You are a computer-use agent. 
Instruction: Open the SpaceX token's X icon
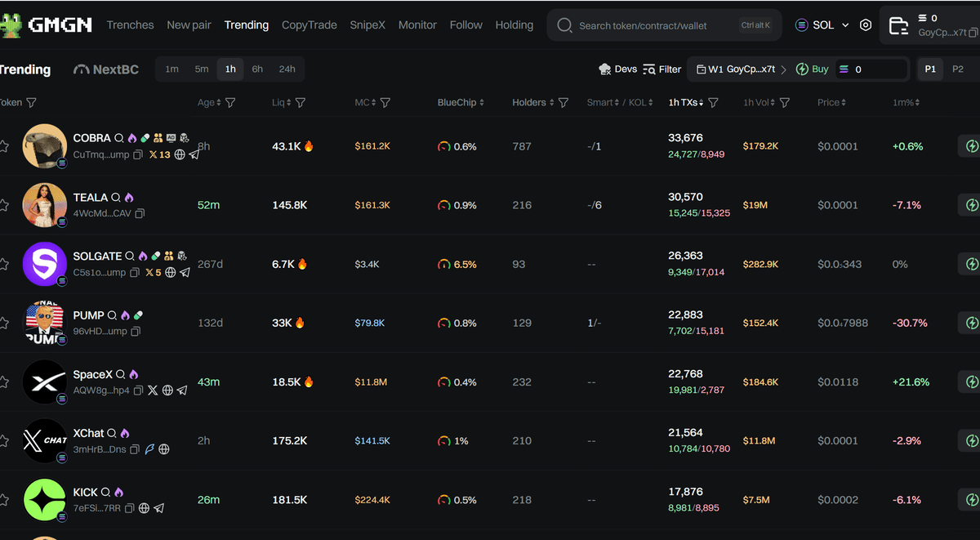point(153,390)
